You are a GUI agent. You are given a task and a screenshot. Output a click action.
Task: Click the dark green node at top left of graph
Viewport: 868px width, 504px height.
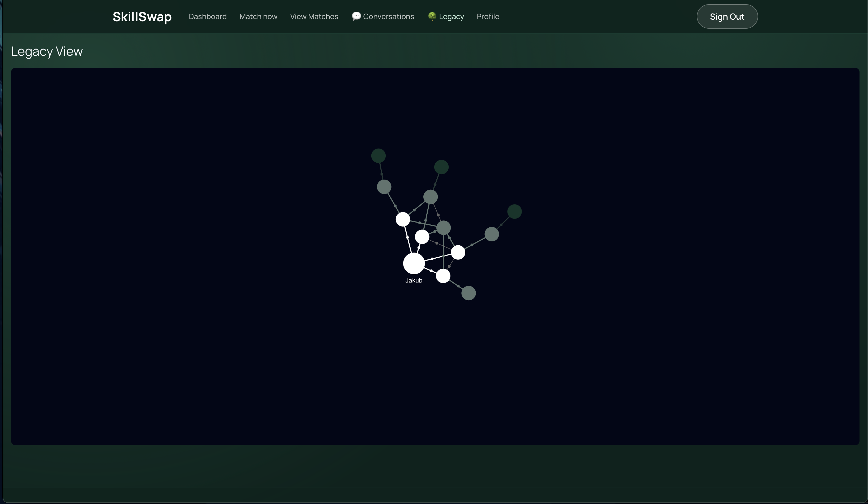click(378, 156)
